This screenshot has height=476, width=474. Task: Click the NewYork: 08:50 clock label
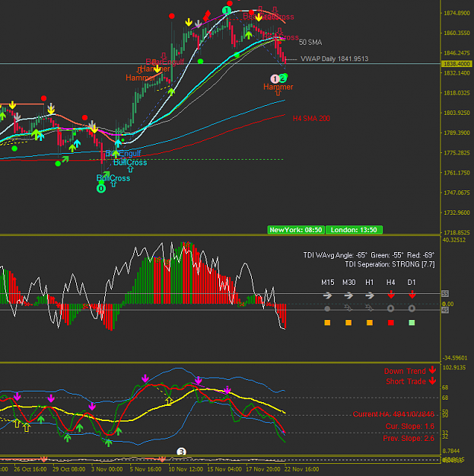[x=296, y=230]
